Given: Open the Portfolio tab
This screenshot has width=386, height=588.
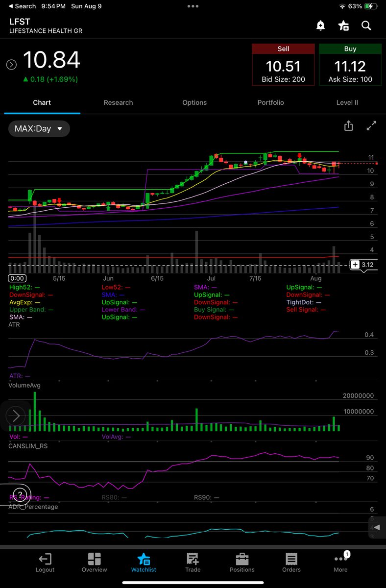Looking at the screenshot, I should (x=270, y=102).
